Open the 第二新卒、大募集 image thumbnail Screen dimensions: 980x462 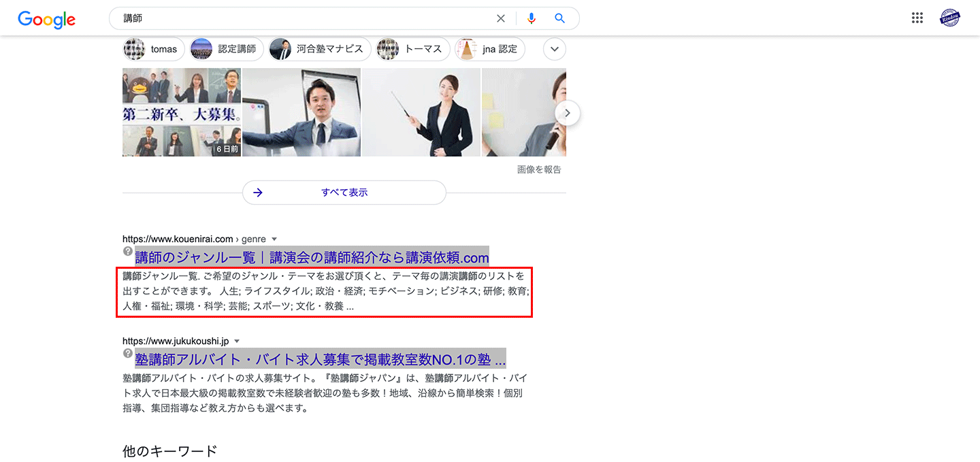(x=182, y=112)
